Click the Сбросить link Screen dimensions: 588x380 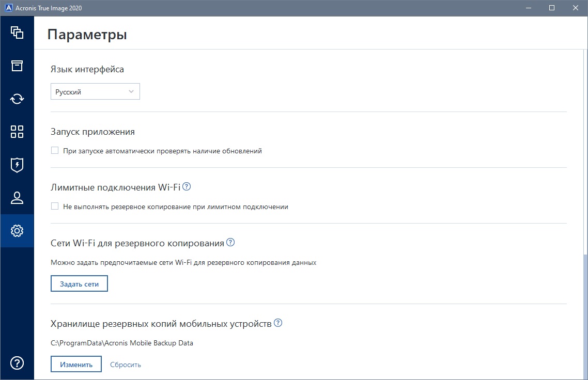pos(126,365)
